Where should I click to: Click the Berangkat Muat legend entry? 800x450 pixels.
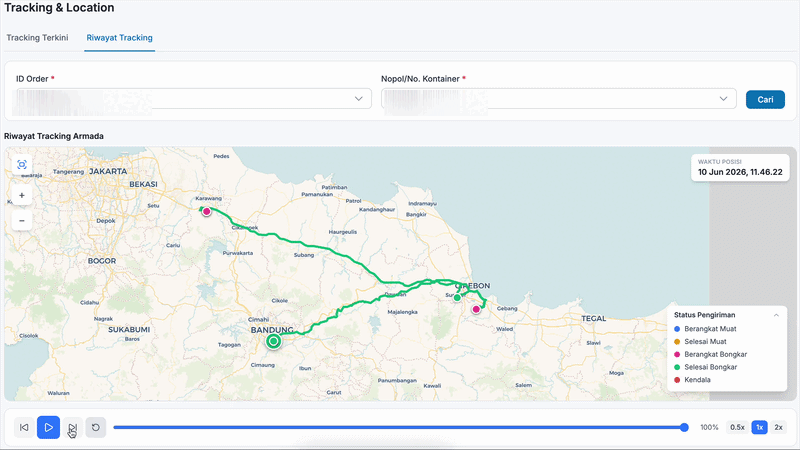pyautogui.click(x=705, y=329)
